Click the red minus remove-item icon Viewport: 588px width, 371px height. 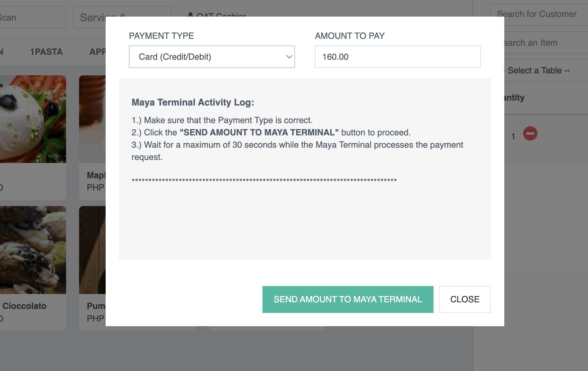530,134
